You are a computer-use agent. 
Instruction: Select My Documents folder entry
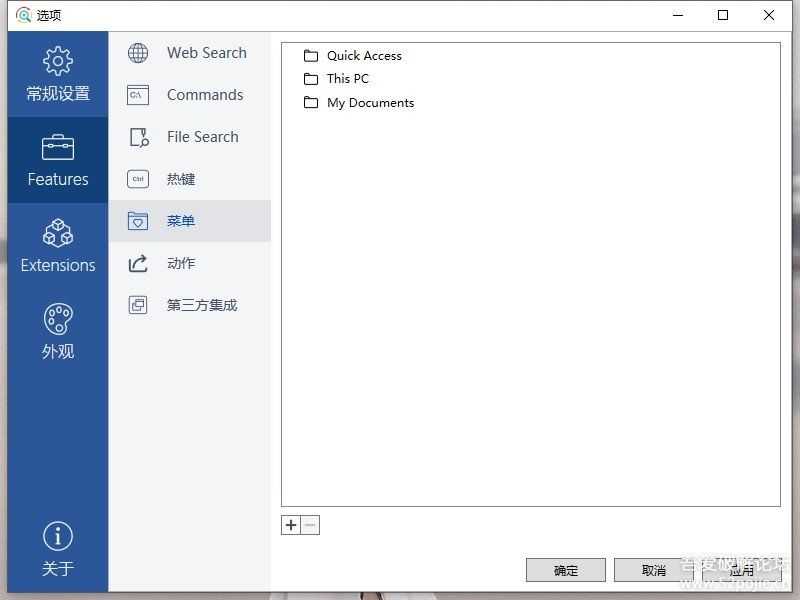tap(370, 103)
